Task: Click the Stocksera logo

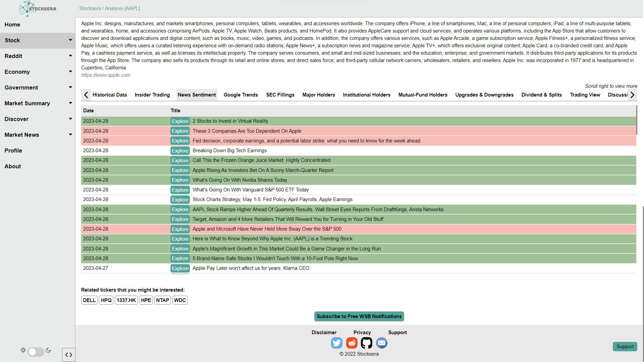Action: (38, 9)
